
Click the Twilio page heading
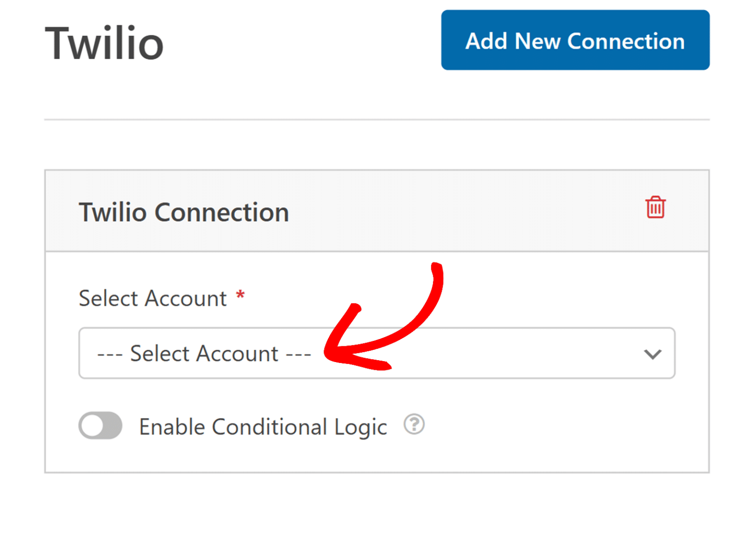click(104, 44)
